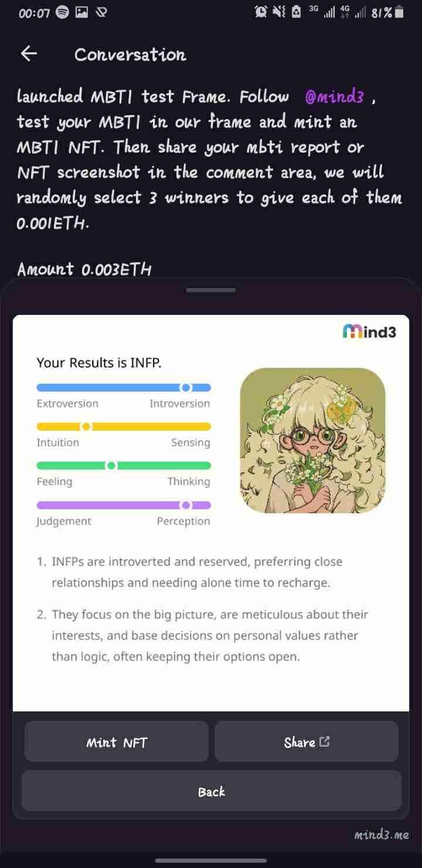Click the Extroversion–Introversion slider handle
Screen dimensions: 422x868
pyautogui.click(x=186, y=388)
